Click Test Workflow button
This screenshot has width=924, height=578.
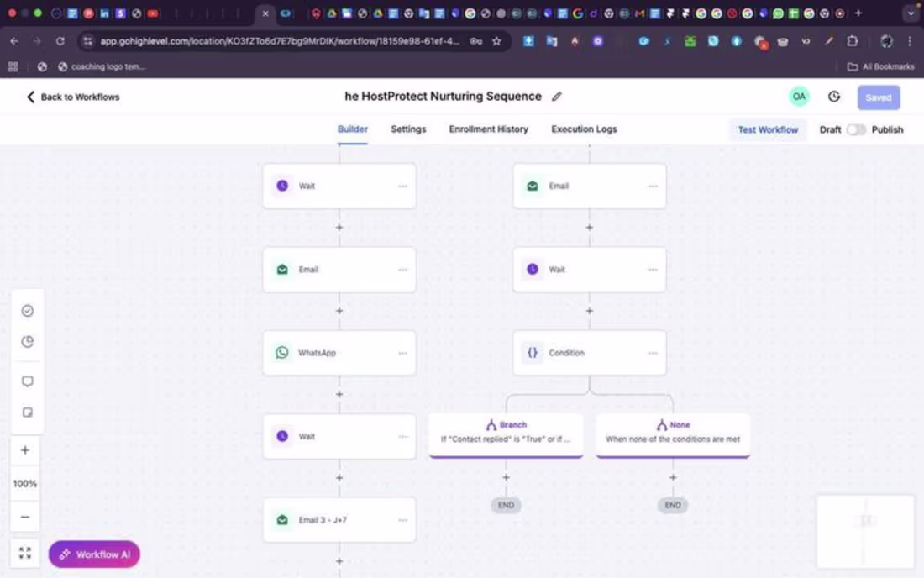pos(767,129)
